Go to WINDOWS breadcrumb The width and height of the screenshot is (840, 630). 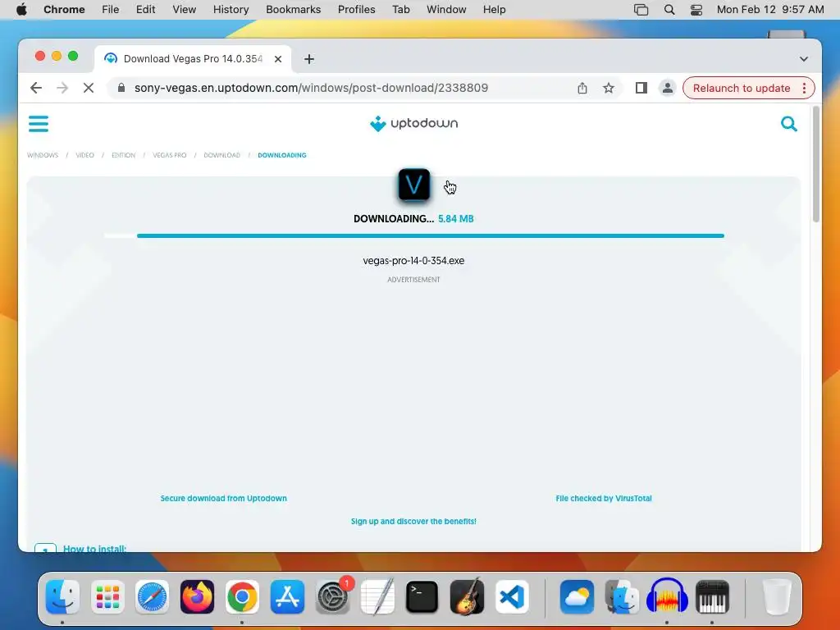click(43, 155)
